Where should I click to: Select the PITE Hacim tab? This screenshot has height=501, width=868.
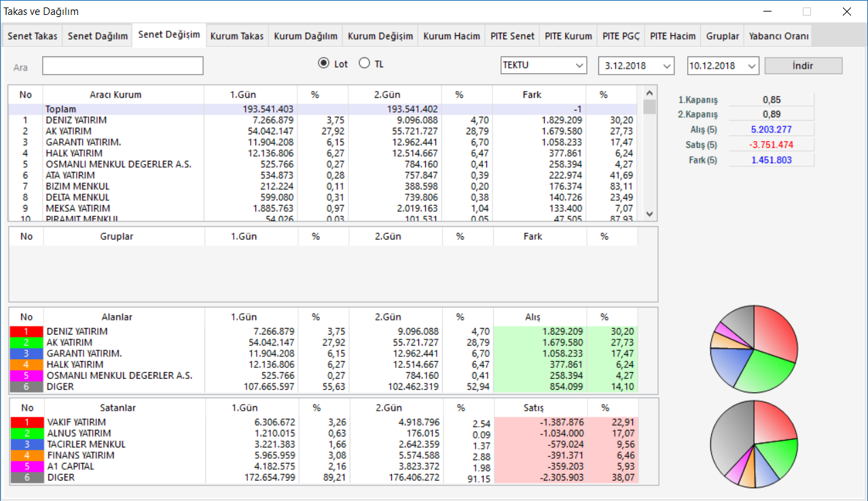point(673,36)
